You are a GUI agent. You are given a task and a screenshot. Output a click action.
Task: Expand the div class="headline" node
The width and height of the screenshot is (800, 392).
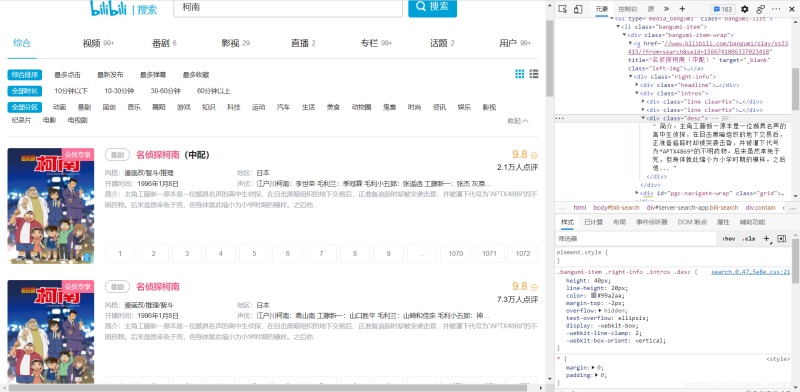pos(637,85)
